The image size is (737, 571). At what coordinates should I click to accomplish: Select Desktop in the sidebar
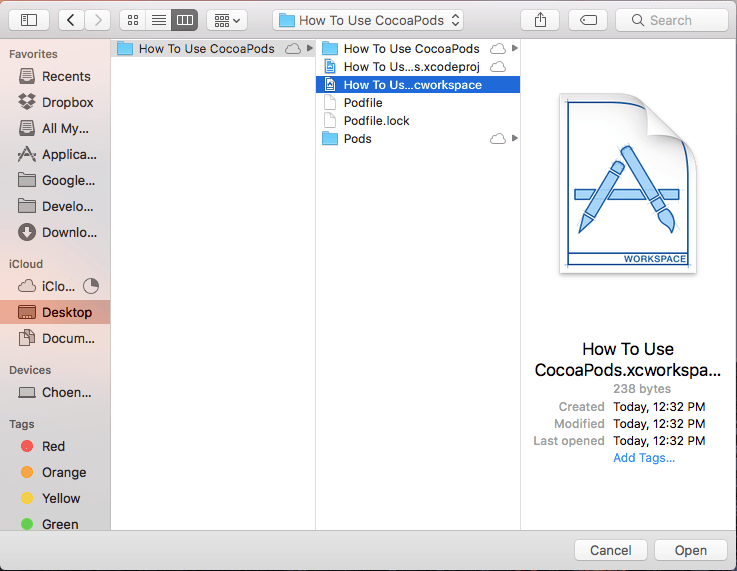coord(55,312)
